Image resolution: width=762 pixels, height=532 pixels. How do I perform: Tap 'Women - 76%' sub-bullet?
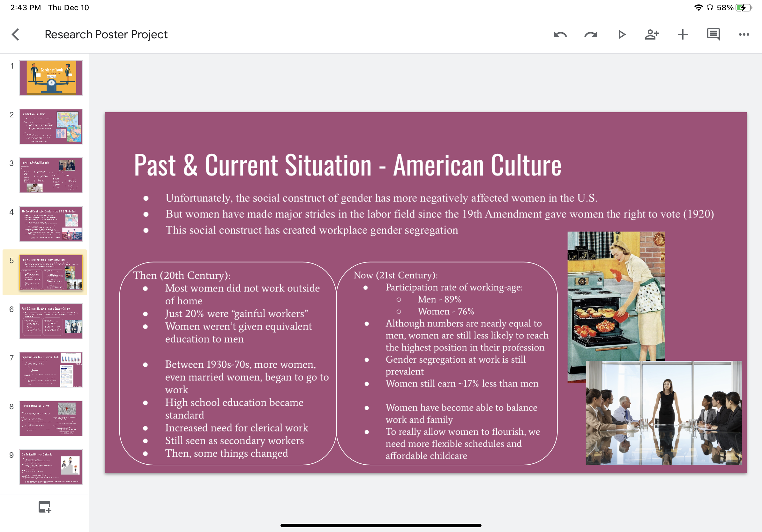446,311
